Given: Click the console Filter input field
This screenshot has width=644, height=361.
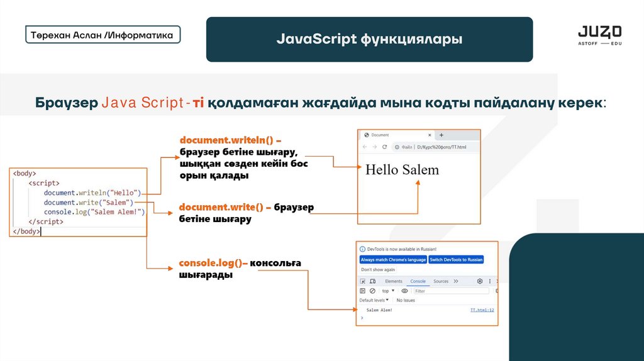Looking at the screenshot, I should point(451,291).
